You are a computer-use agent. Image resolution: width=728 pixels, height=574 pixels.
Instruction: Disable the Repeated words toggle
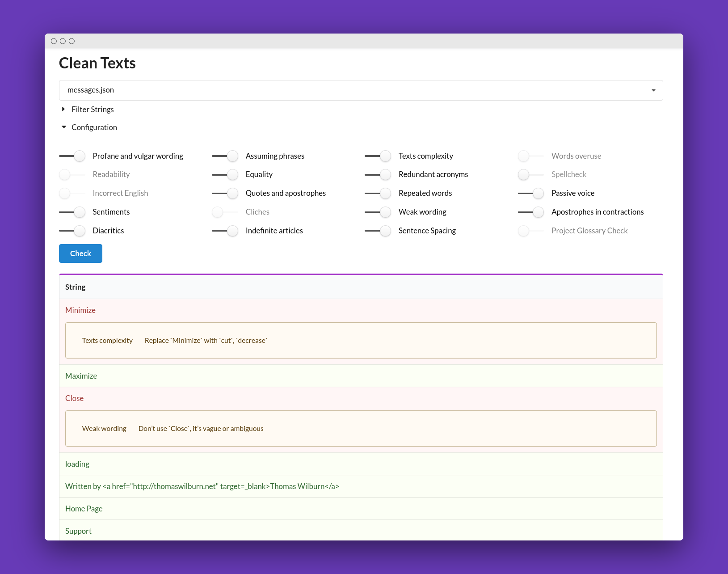tap(378, 193)
